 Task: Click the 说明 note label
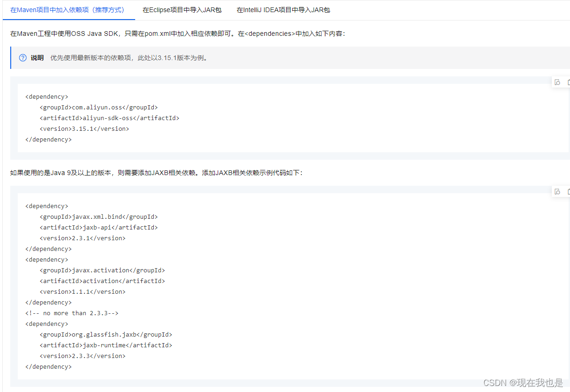pos(37,58)
